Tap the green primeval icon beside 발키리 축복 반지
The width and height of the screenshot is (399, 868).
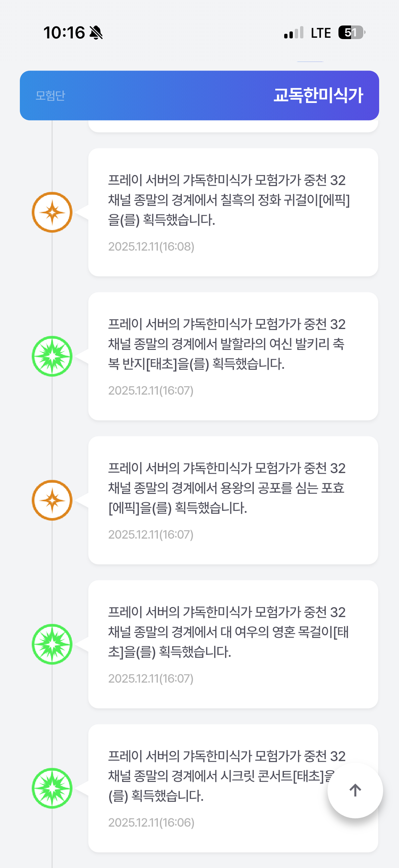pyautogui.click(x=52, y=356)
